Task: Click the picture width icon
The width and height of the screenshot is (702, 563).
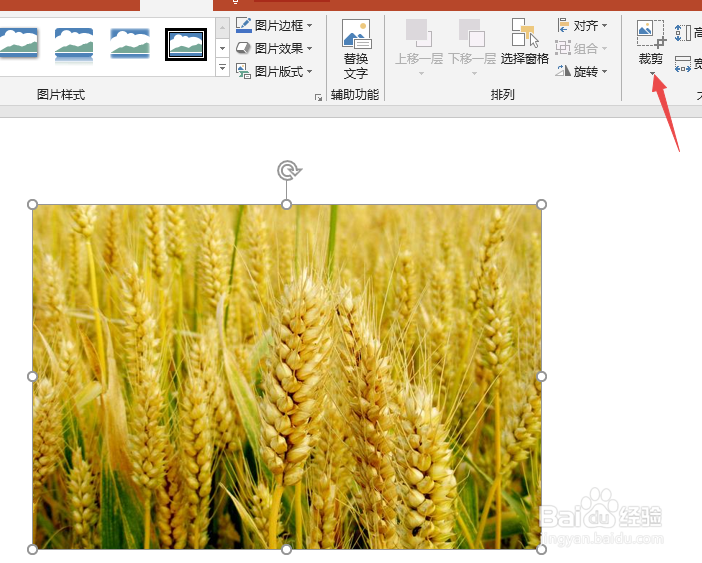Action: pos(683,64)
